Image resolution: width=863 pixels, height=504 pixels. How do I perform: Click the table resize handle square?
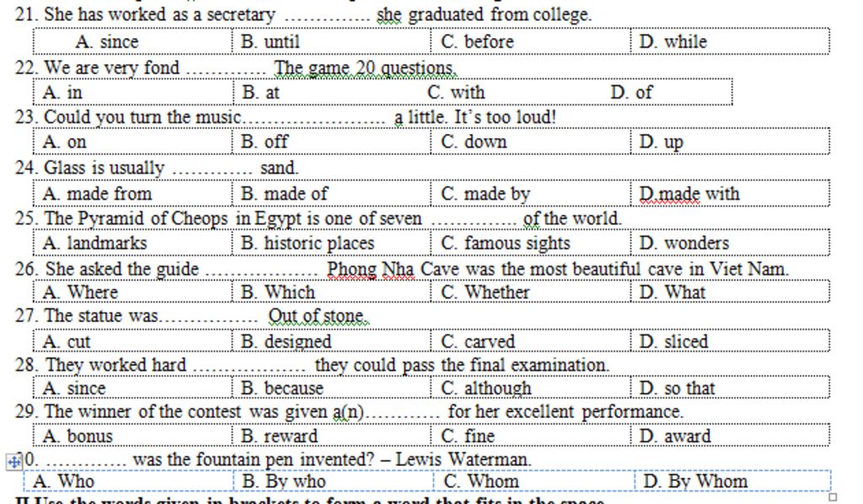[833, 497]
